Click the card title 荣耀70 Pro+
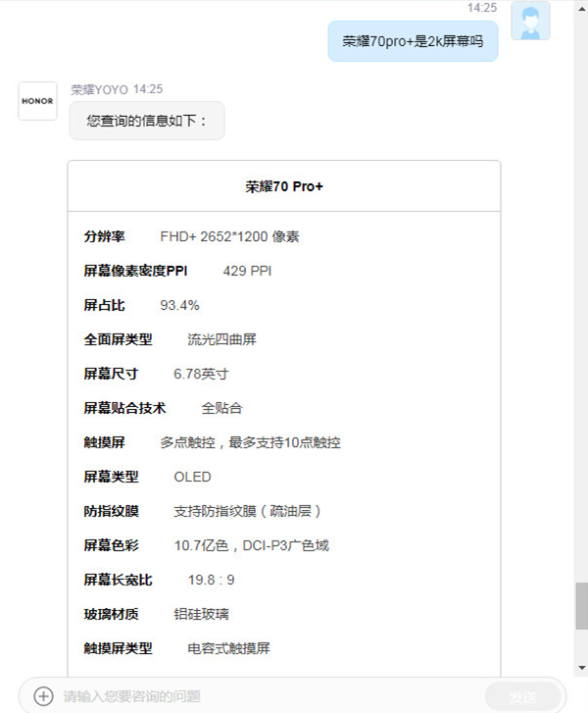The image size is (588, 713). [x=284, y=186]
